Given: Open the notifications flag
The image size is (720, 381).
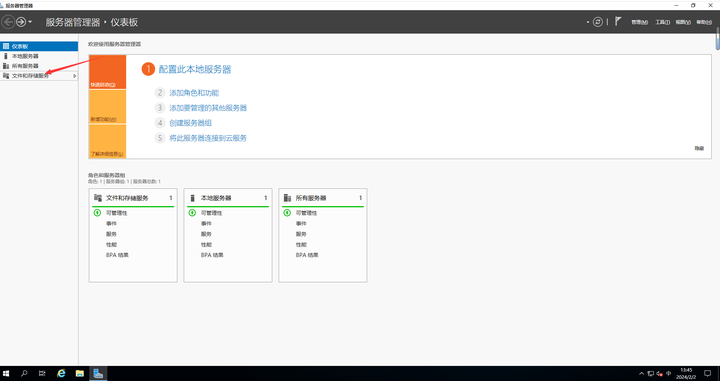Looking at the screenshot, I should [x=618, y=22].
